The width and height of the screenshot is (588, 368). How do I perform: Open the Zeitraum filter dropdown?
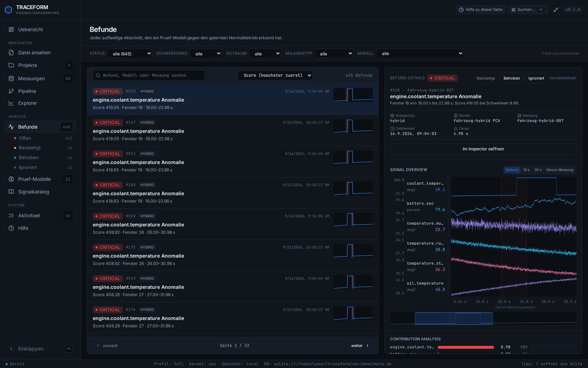click(265, 54)
